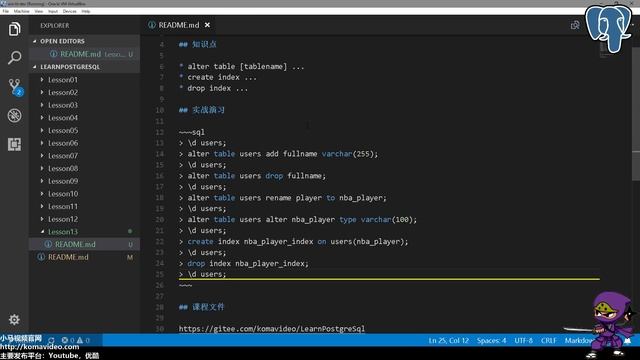
Task: Open the Input menu
Action: point(53,11)
